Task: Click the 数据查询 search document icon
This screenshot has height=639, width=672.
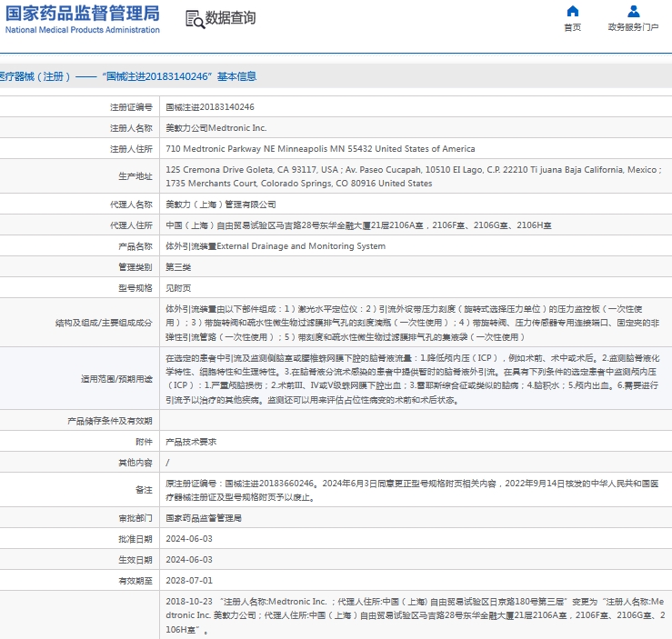Action: [195, 19]
